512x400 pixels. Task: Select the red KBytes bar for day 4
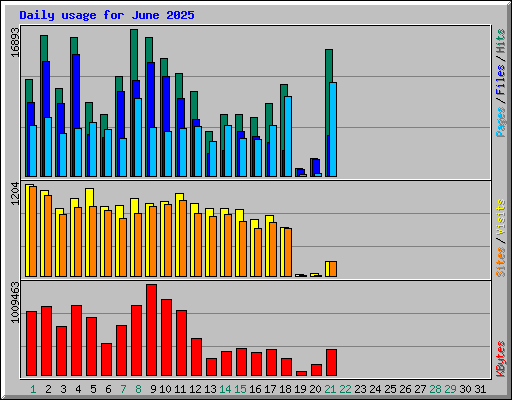[76, 341]
